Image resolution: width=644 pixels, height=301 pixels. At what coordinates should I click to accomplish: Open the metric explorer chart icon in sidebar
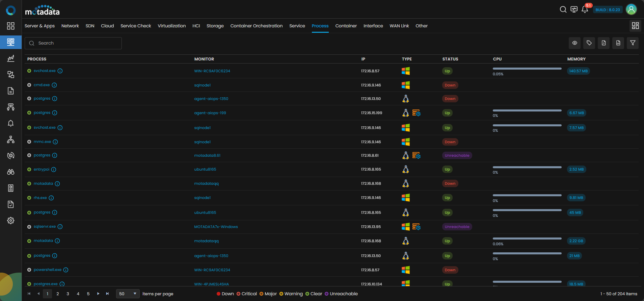coord(11,58)
